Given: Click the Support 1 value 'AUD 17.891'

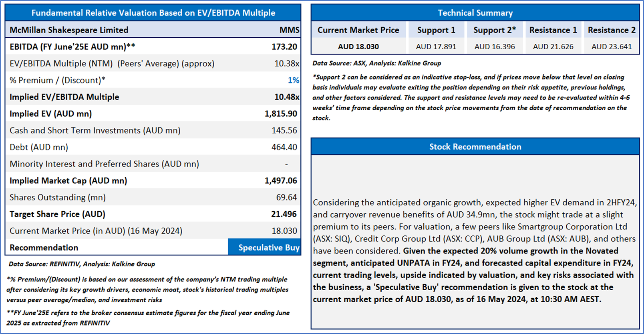Looking at the screenshot, I should [436, 47].
